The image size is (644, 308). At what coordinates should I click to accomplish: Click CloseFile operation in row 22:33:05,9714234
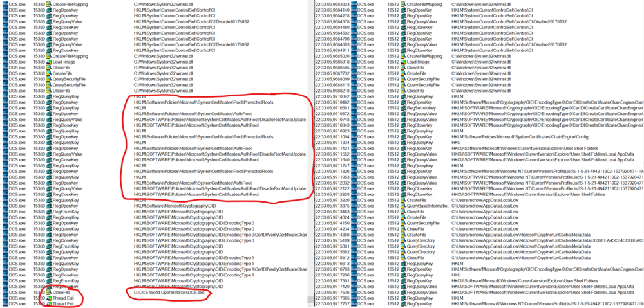tap(417, 229)
